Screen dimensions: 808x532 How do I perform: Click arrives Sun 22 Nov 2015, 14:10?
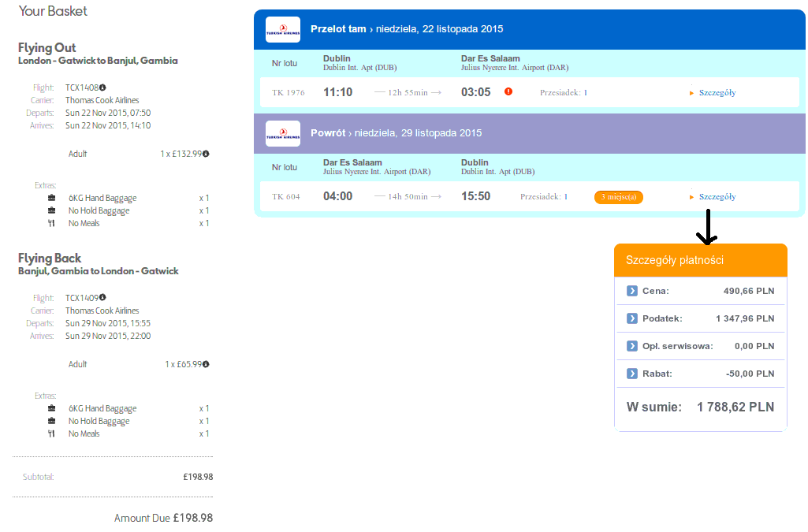click(x=108, y=125)
